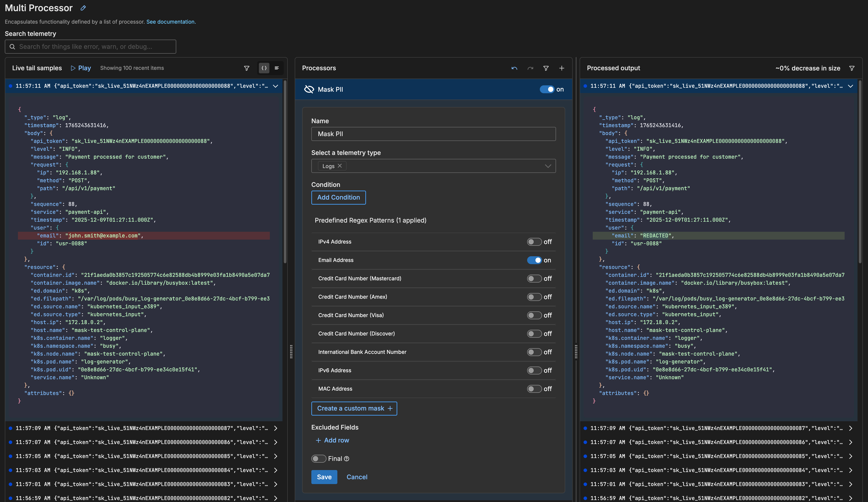Click the Live tail samples filter icon

[x=247, y=68]
